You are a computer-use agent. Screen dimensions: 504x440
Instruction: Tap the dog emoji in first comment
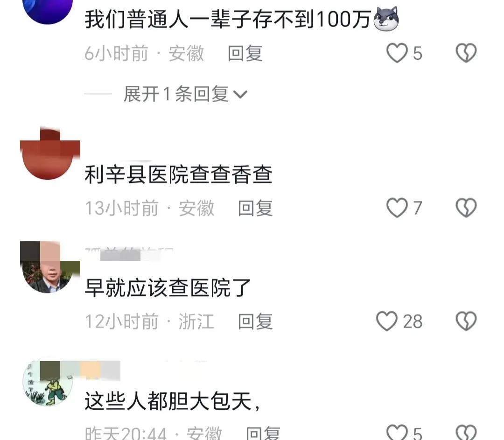(x=386, y=19)
